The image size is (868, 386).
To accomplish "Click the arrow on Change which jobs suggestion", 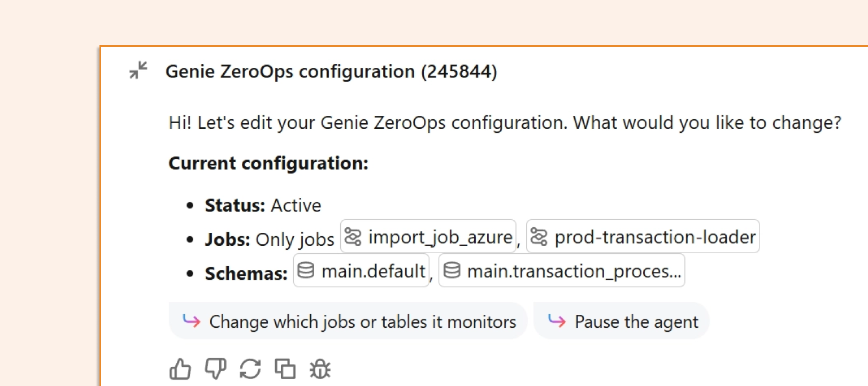I will (x=192, y=321).
